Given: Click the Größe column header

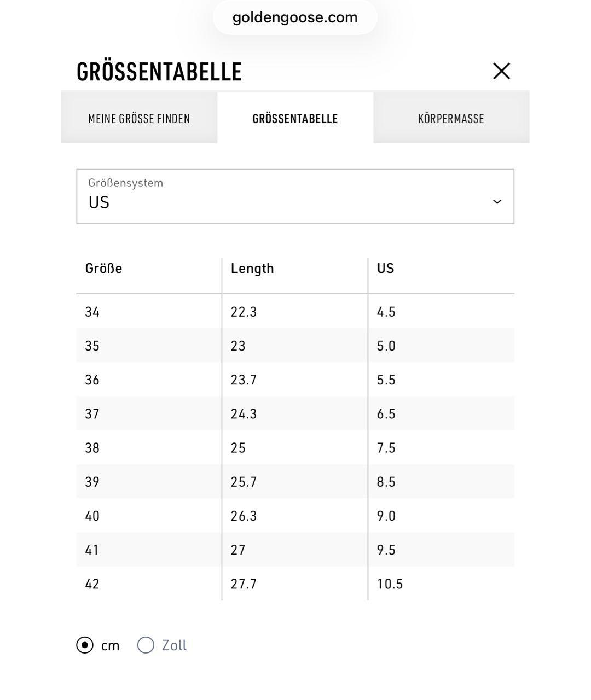Looking at the screenshot, I should click(103, 269).
